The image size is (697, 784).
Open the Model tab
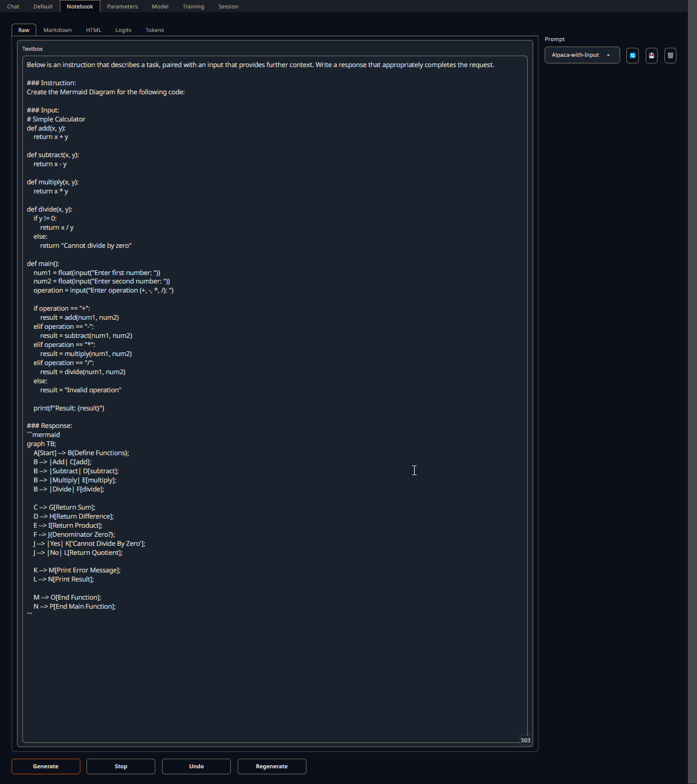tap(160, 6)
